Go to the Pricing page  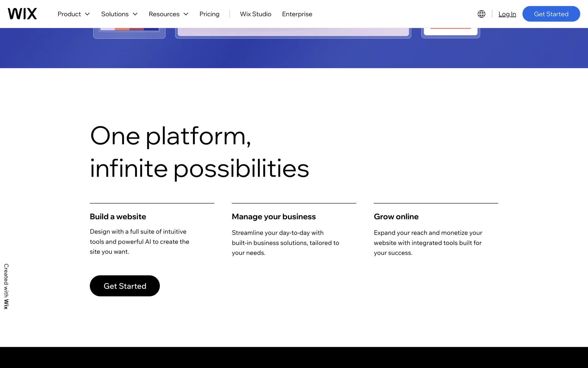pyautogui.click(x=209, y=14)
